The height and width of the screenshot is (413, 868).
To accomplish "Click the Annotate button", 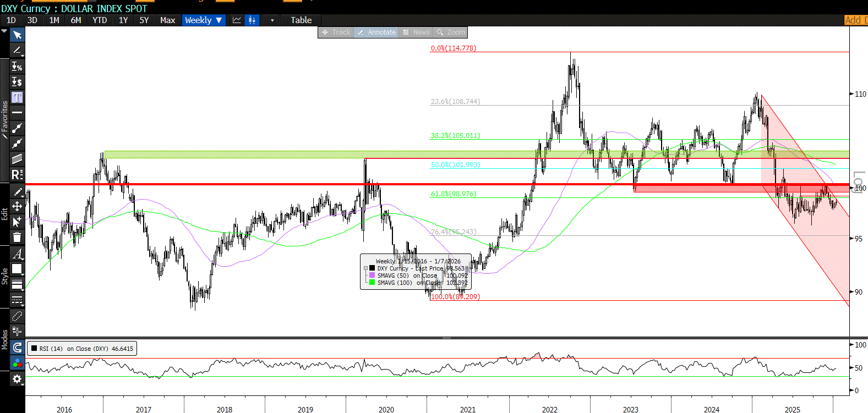I will pyautogui.click(x=377, y=32).
